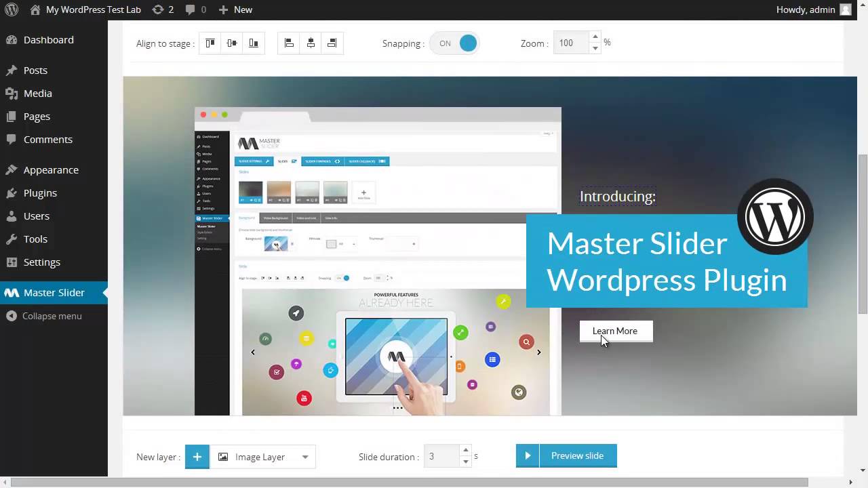The height and width of the screenshot is (488, 868).
Task: Click the Plugins plug icon
Action: tap(12, 192)
